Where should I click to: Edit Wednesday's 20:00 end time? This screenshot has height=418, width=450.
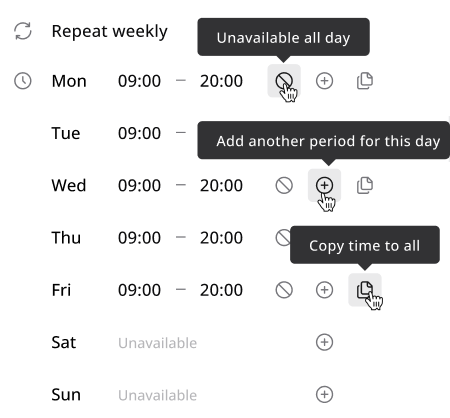click(221, 185)
